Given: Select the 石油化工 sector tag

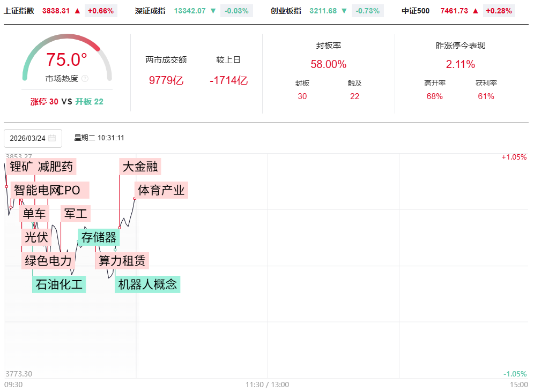Looking at the screenshot, I should tap(59, 284).
